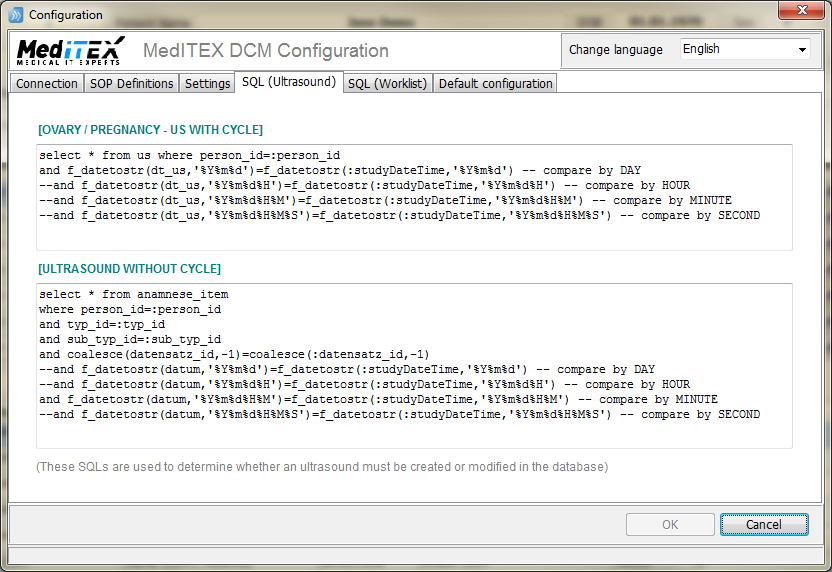Select the SQL (Ultrasound) tab
The image size is (832, 572).
click(x=289, y=82)
